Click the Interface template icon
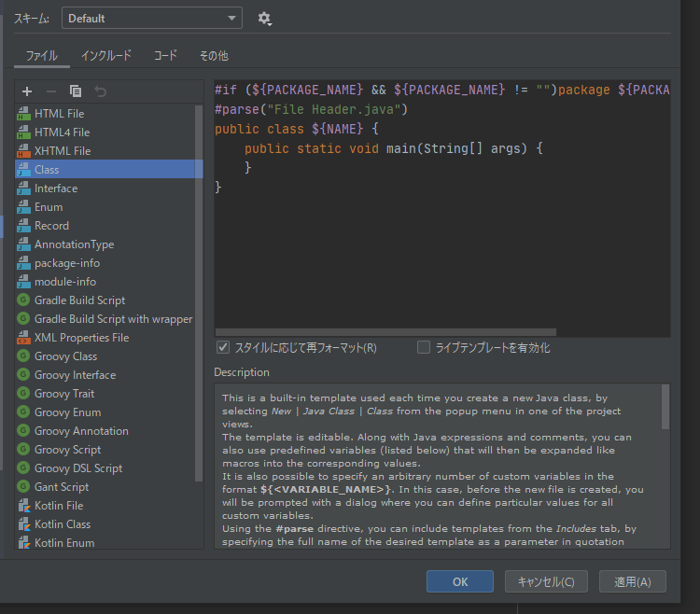Viewport: 700px width, 614px height. click(23, 188)
